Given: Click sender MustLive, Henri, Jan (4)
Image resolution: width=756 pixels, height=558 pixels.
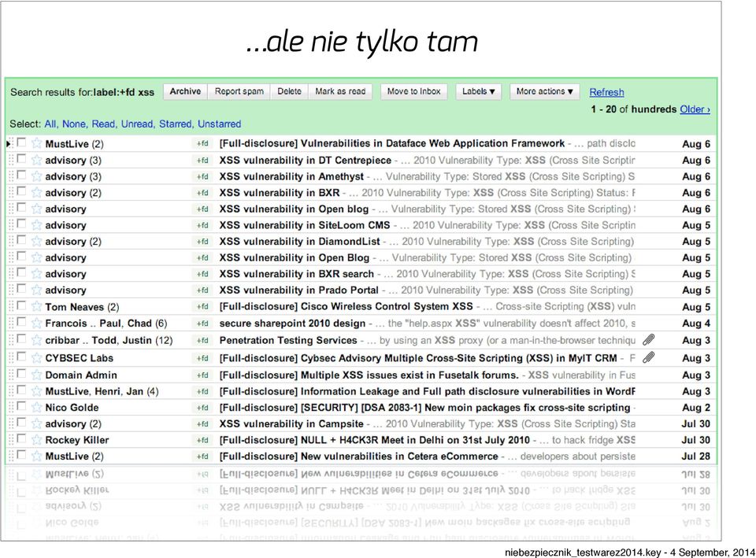Looking at the screenshot, I should [102, 391].
